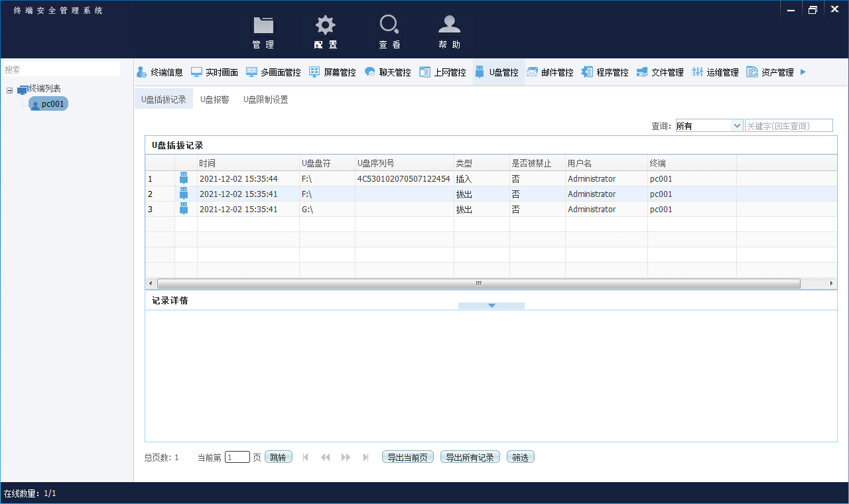Collapse the 记录详情 panel arrow
The image size is (849, 504).
click(x=491, y=306)
